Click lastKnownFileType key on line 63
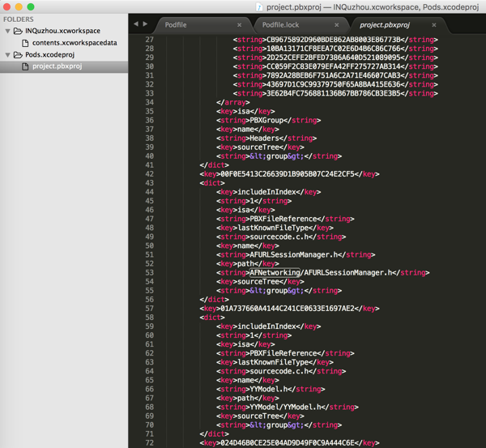Viewport: 486px width, 448px height. coord(273,362)
